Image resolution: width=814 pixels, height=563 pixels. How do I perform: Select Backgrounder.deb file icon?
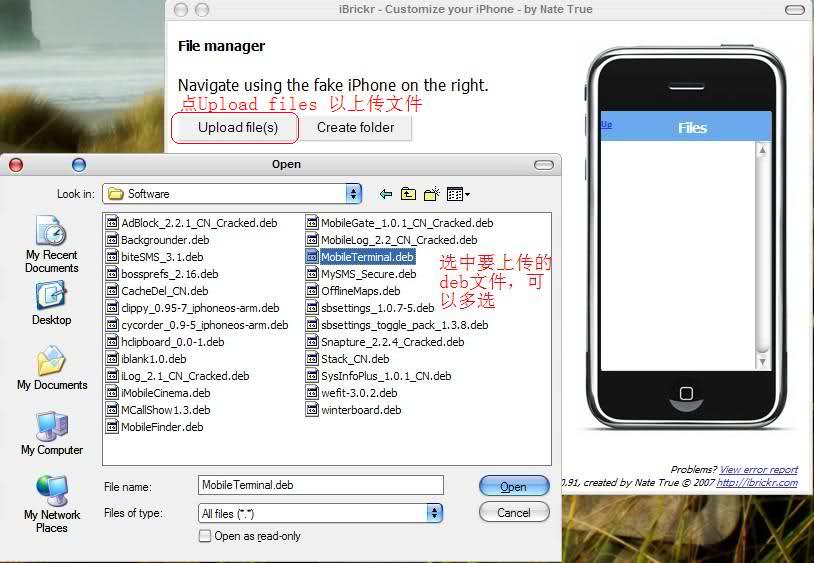pos(112,240)
